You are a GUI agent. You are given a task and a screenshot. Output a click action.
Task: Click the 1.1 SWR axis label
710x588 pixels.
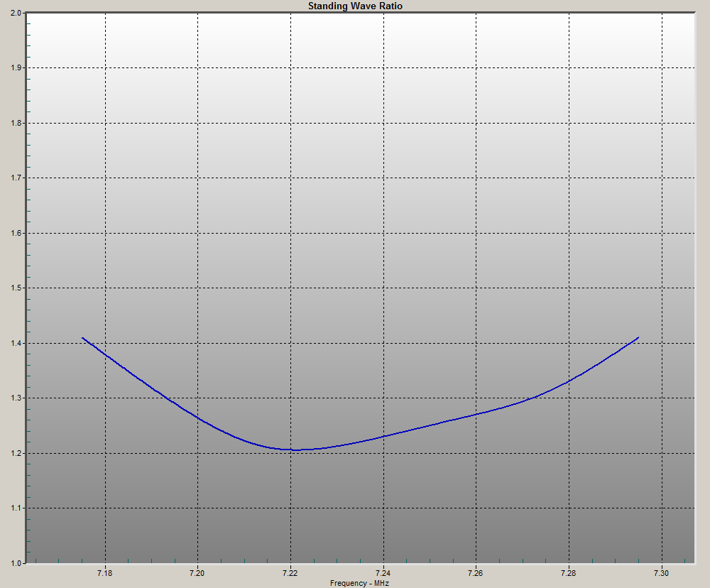[x=16, y=508]
